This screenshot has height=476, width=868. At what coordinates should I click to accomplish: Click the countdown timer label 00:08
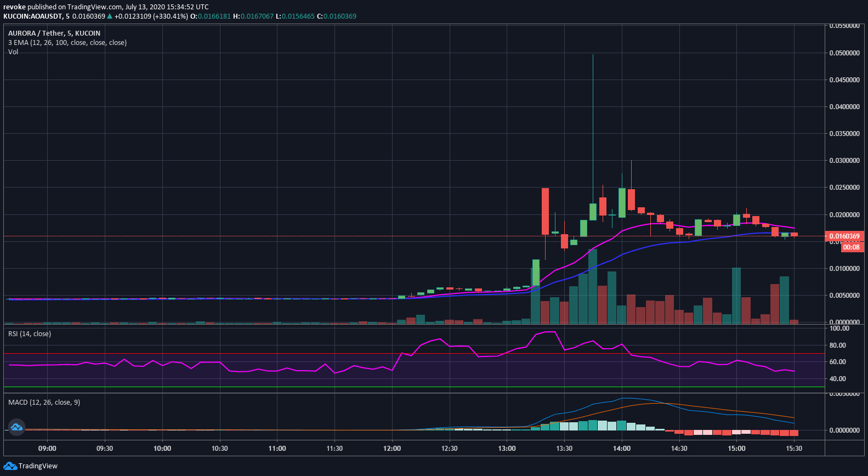pyautogui.click(x=851, y=247)
